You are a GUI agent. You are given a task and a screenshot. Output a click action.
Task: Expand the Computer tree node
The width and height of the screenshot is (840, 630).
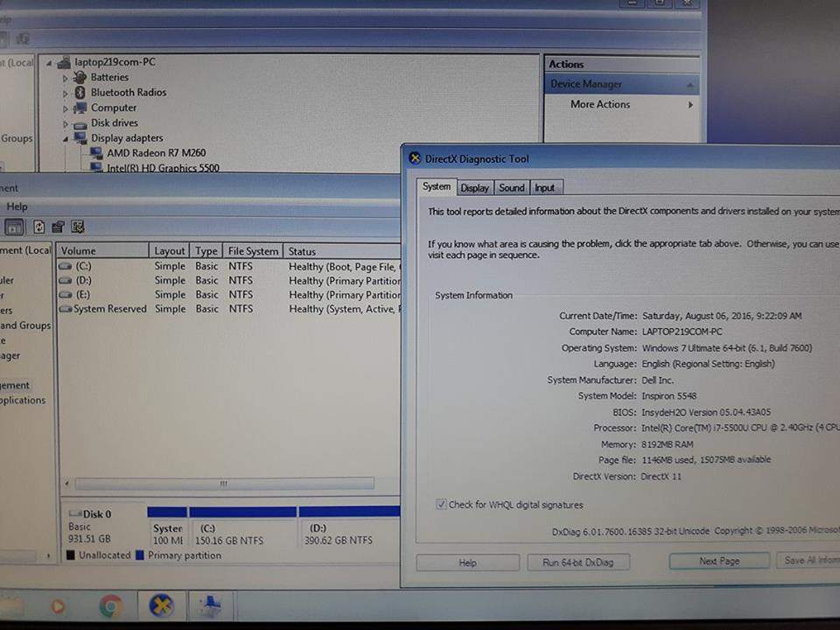click(x=66, y=108)
